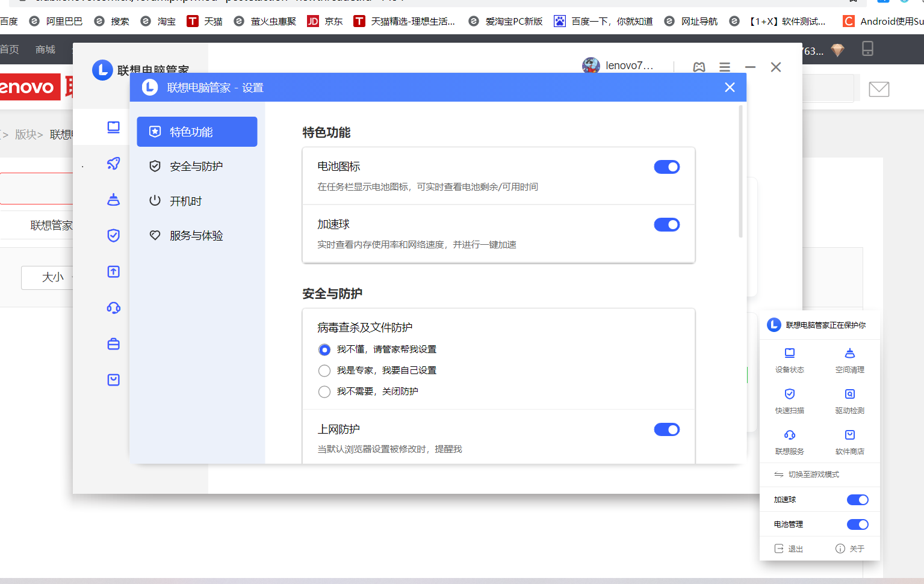
Task: Open Baidu paw bookmark 百度一下
Action: click(x=603, y=21)
